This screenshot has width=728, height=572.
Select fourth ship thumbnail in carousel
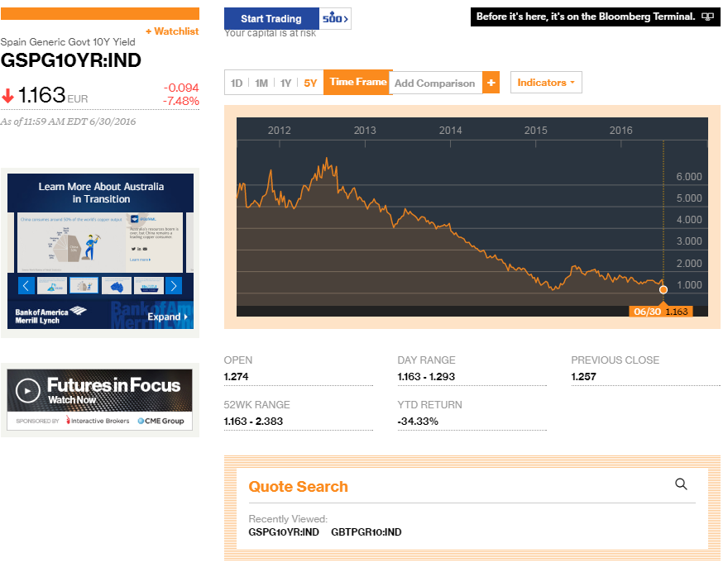tap(149, 286)
